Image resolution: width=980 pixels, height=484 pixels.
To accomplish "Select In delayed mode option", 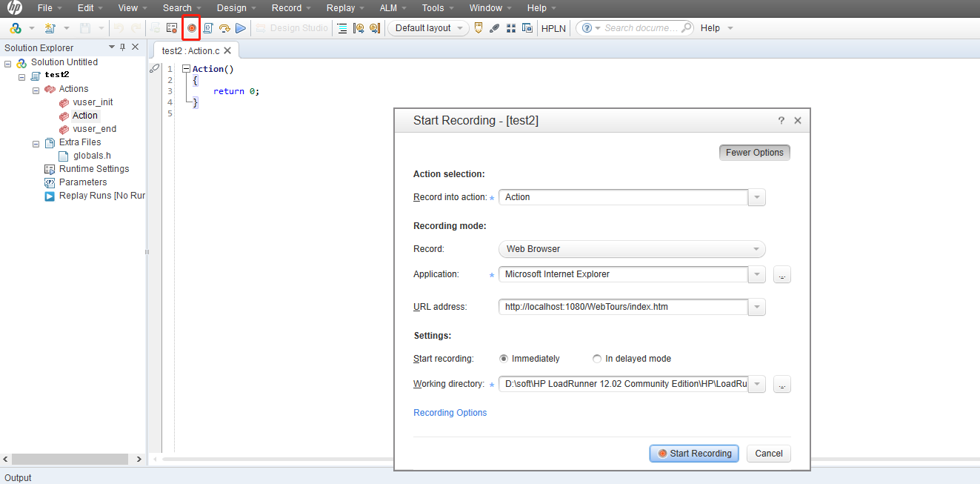I will 597,359.
